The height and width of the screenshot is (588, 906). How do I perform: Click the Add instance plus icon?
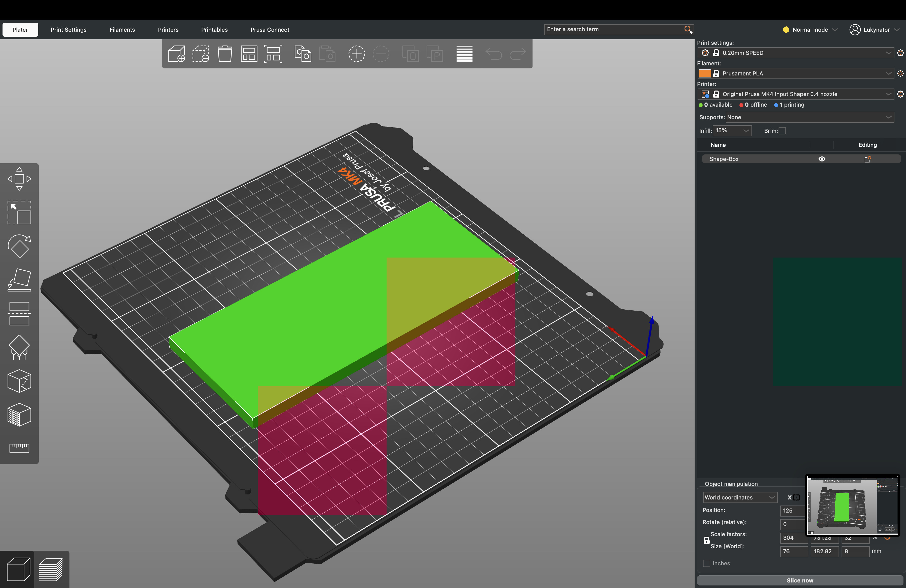click(x=357, y=54)
